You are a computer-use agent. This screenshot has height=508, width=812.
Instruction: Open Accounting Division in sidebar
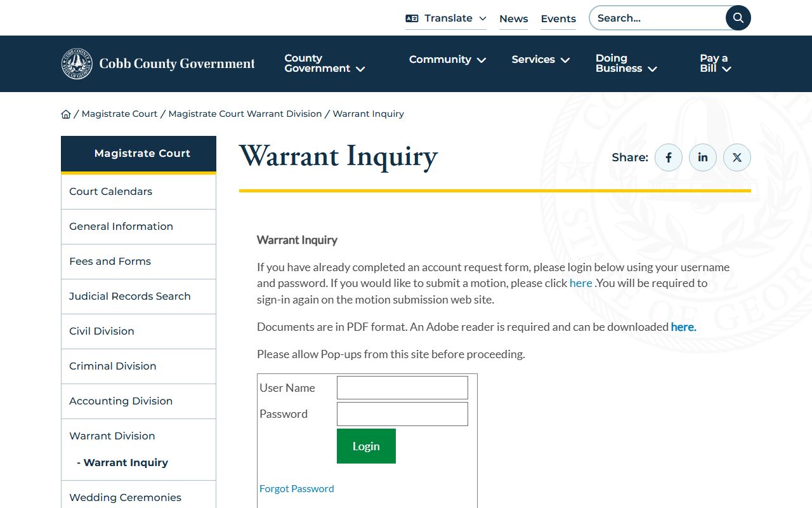138,401
